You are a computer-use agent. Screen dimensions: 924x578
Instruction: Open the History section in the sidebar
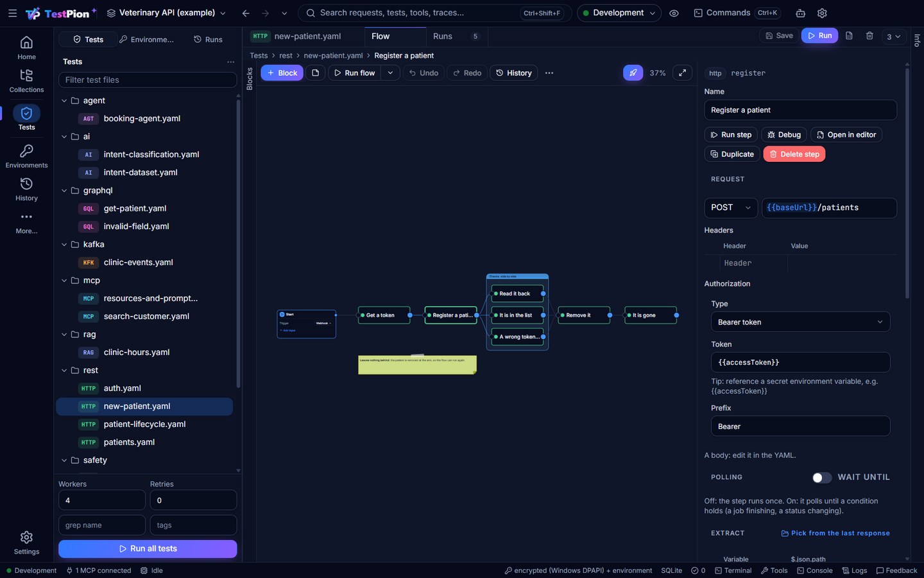[x=26, y=189]
